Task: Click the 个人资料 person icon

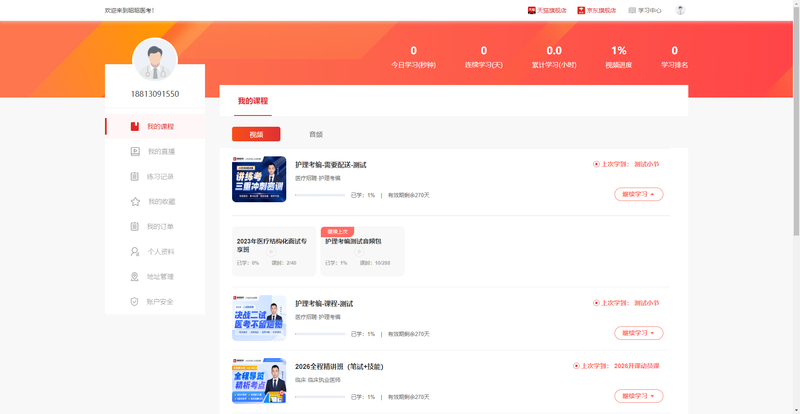Action: point(135,252)
